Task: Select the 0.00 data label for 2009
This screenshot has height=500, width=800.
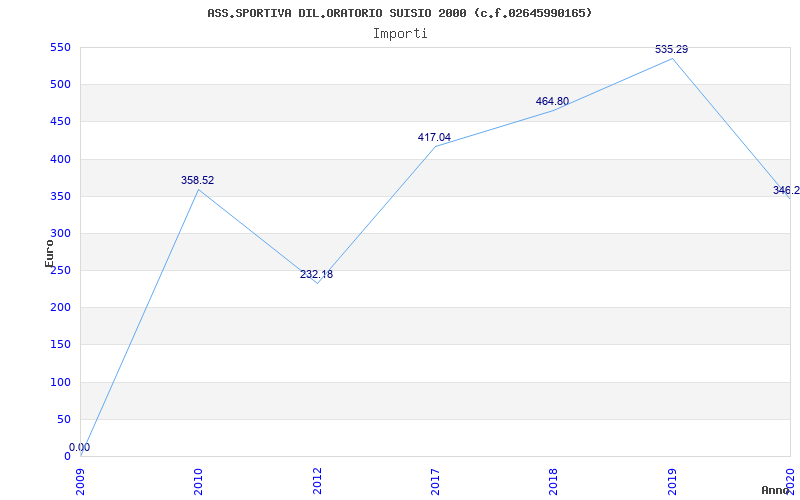Action: pos(80,447)
